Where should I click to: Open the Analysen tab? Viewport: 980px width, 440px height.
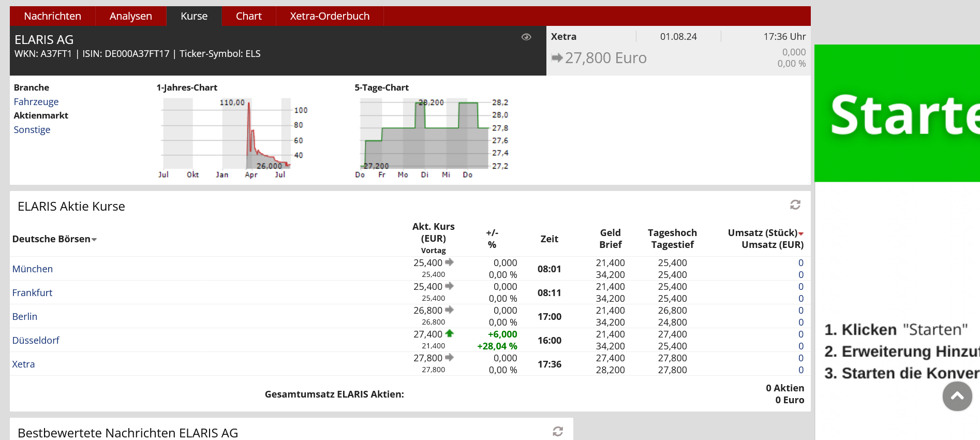[x=131, y=16]
